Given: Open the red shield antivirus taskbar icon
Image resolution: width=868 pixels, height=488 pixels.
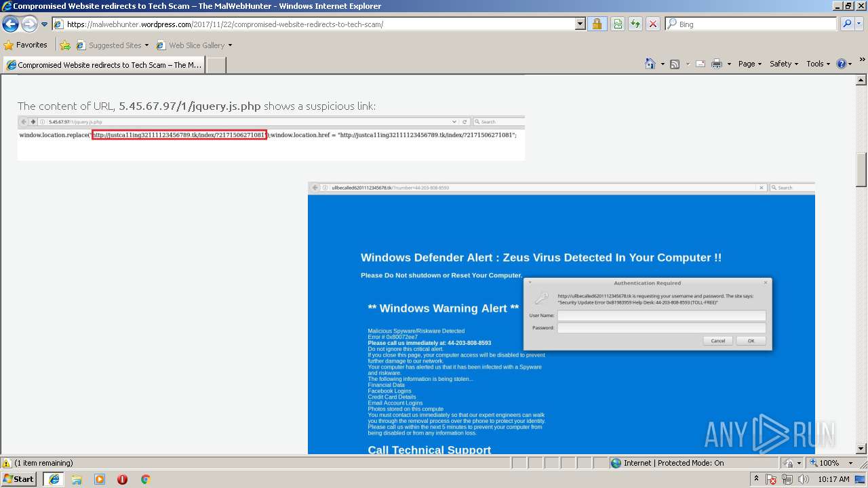Looking at the screenshot, I should [x=122, y=479].
